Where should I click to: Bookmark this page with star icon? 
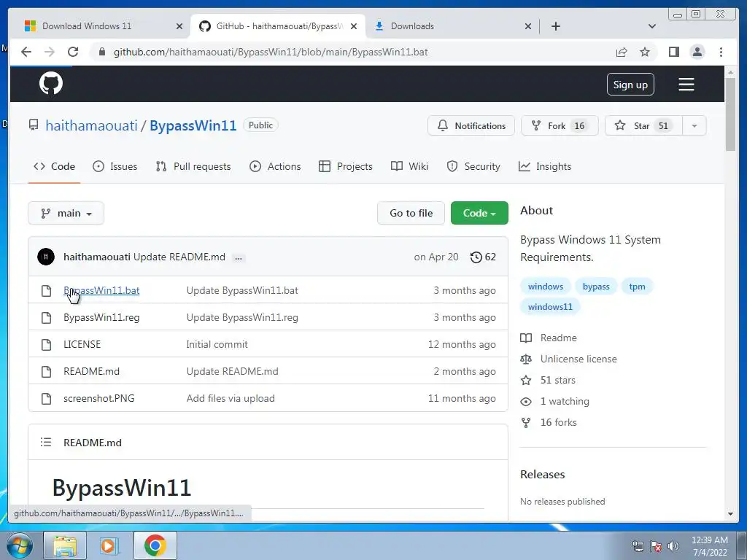645,52
